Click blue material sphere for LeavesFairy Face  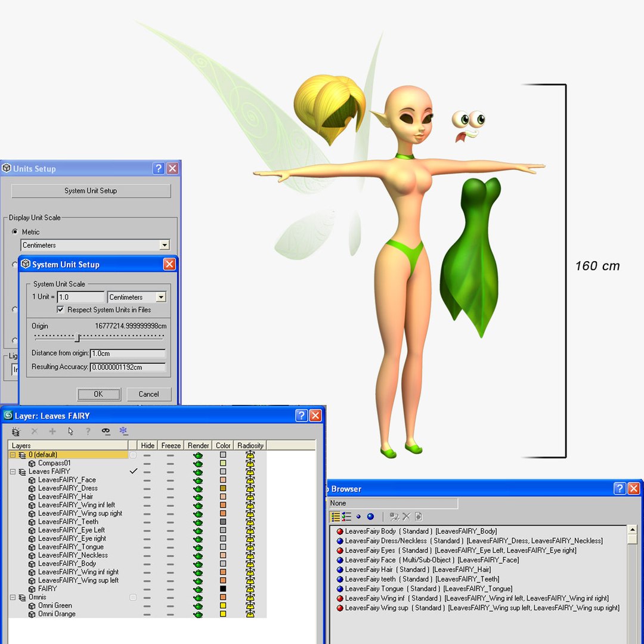[340, 560]
